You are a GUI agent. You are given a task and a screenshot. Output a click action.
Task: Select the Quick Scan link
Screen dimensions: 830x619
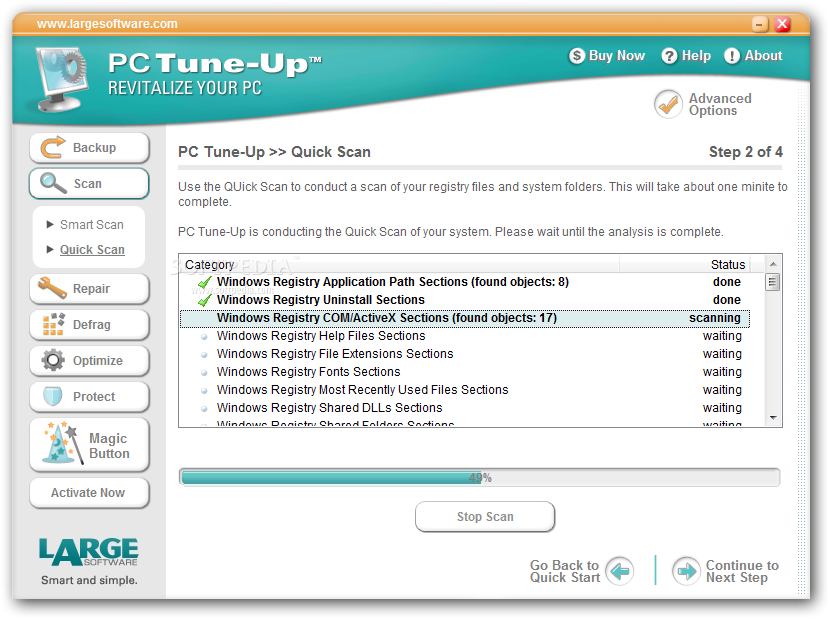point(92,249)
